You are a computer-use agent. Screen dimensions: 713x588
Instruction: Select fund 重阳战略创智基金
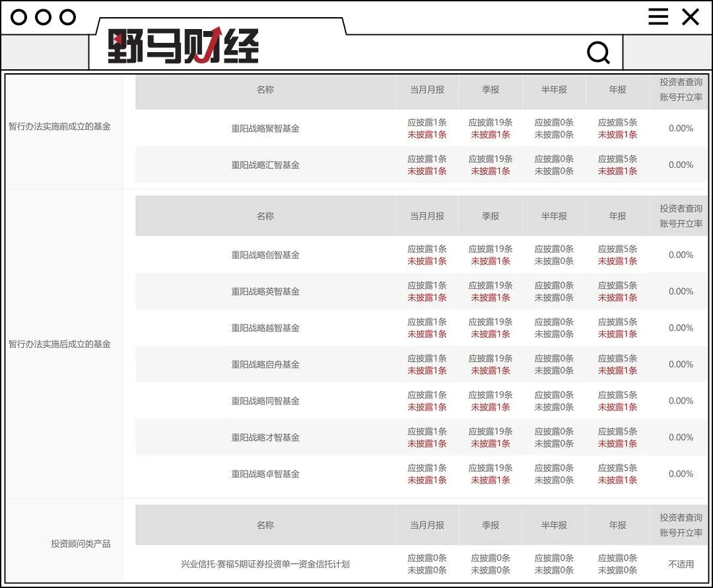coord(265,255)
